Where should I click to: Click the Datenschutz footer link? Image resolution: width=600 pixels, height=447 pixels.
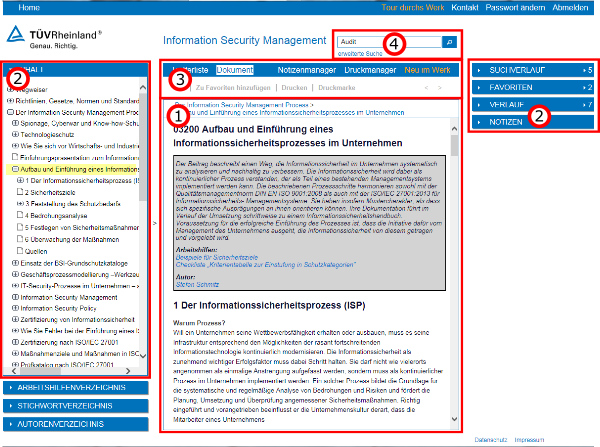click(491, 440)
